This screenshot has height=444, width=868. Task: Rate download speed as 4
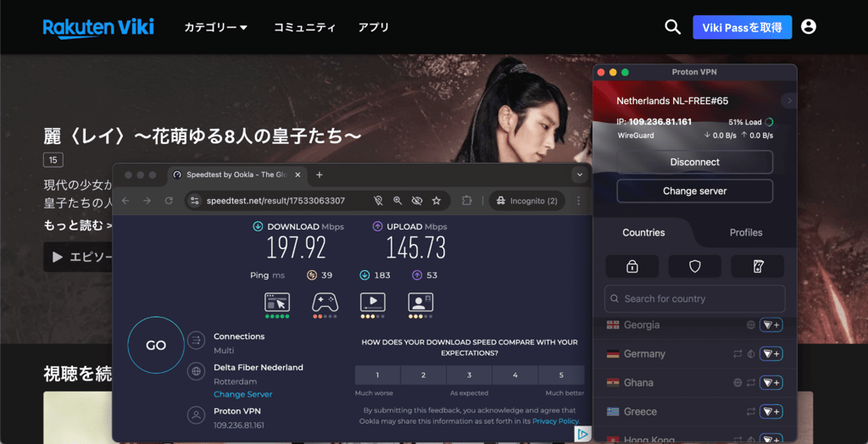(515, 375)
